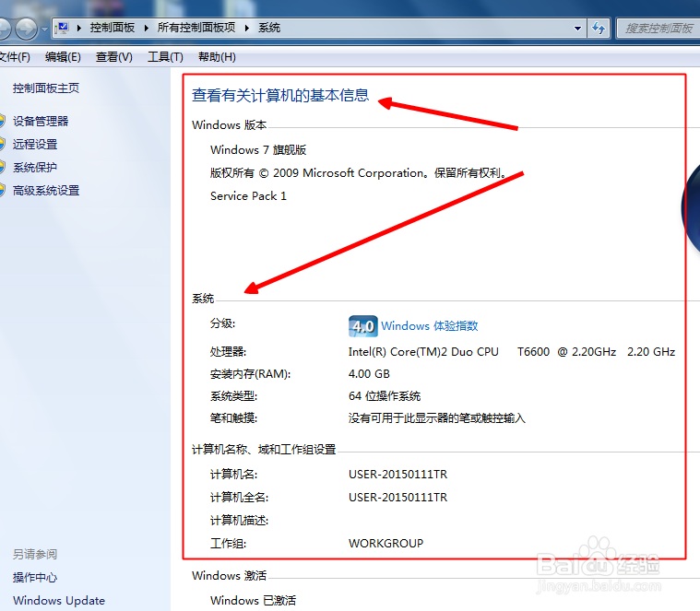Click the 64 位操作系统 value
Screen dimensions: 700x611
tap(385, 396)
